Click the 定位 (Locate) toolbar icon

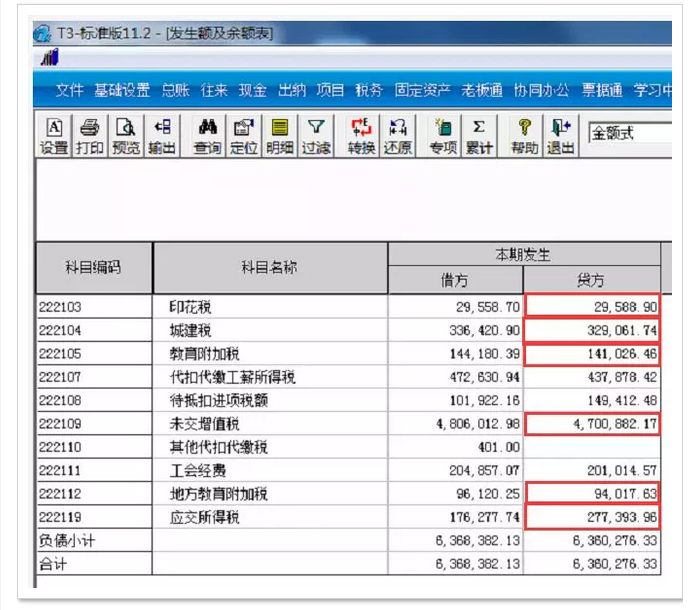[x=244, y=136]
